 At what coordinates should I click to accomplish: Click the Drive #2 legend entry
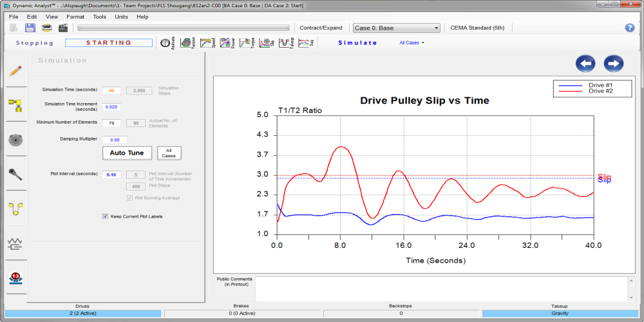pyautogui.click(x=587, y=91)
